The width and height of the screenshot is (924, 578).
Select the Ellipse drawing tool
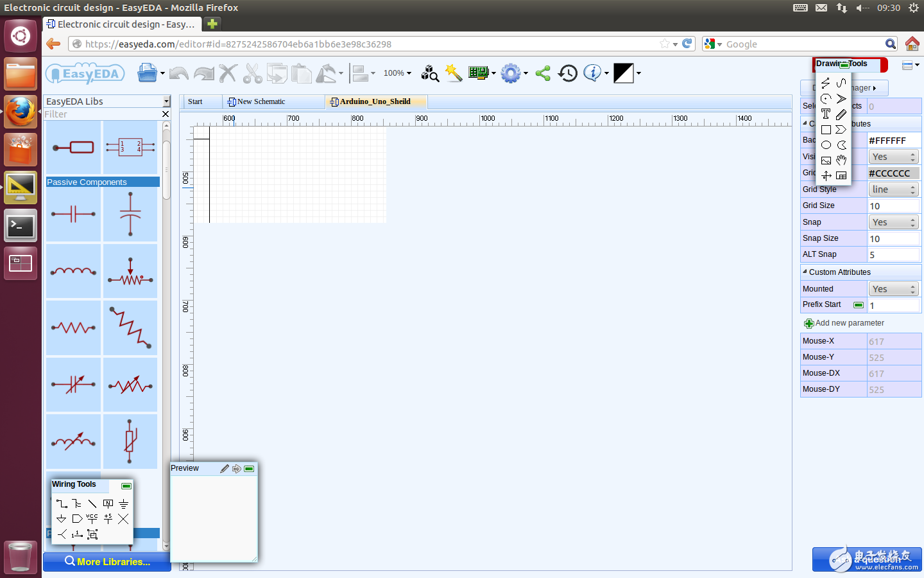click(x=826, y=145)
